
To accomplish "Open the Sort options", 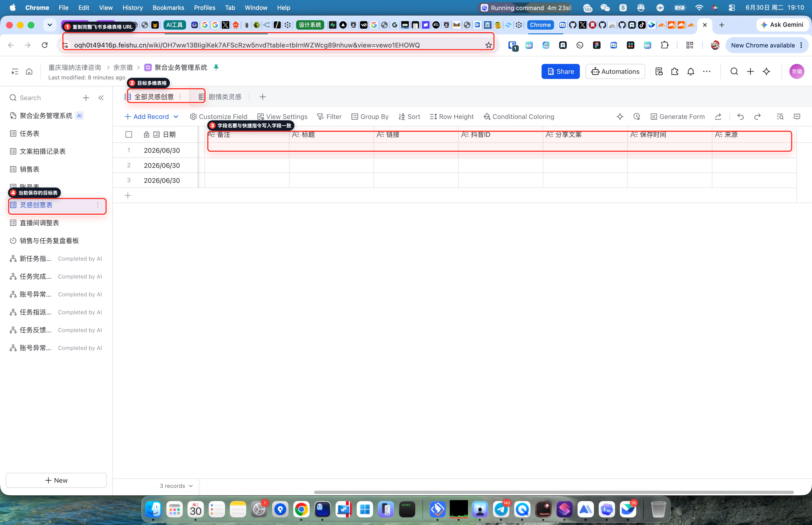I will pyautogui.click(x=409, y=117).
